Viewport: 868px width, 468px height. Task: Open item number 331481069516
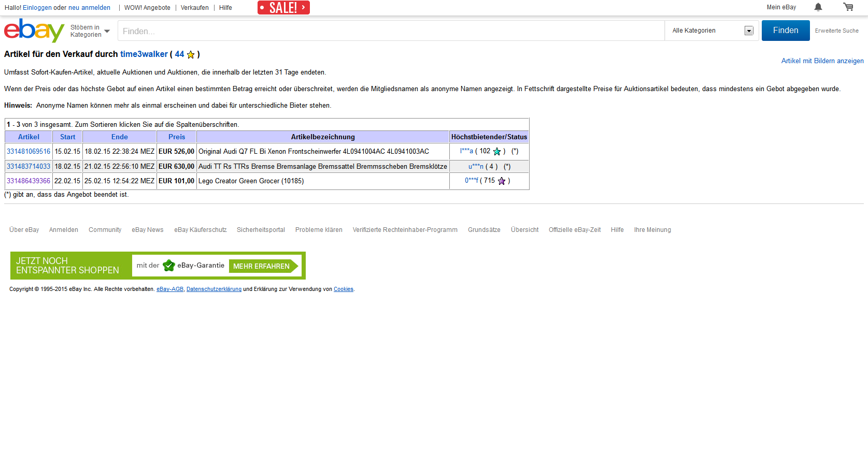point(29,151)
